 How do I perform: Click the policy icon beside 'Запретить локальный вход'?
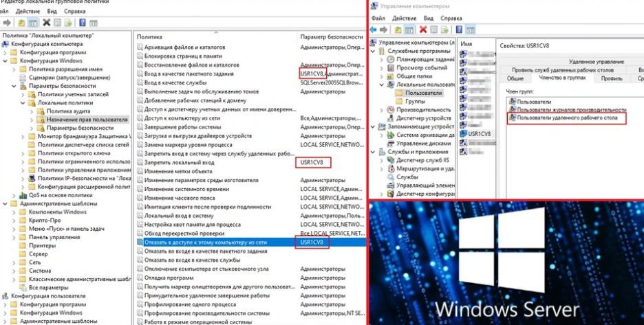pyautogui.click(x=140, y=163)
